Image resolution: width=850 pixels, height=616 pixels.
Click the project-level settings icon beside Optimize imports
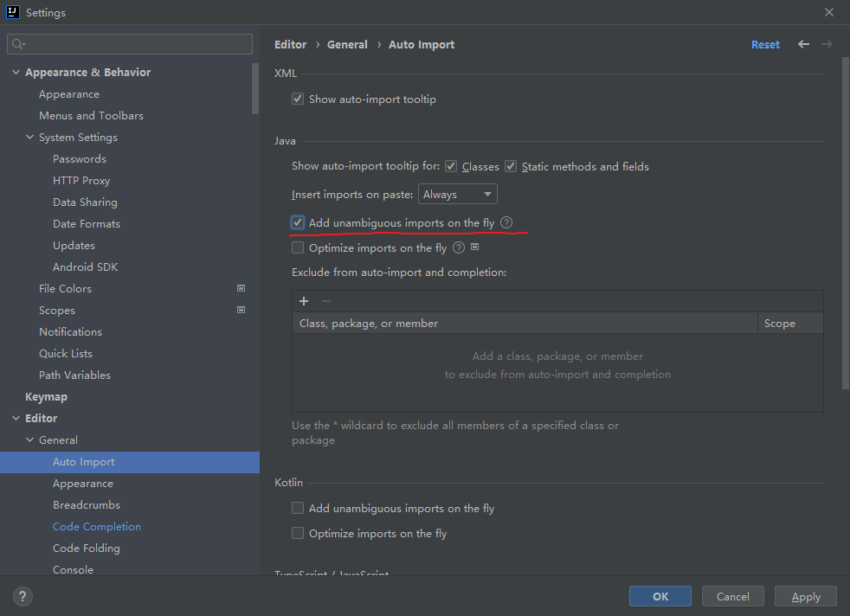pyautogui.click(x=475, y=247)
